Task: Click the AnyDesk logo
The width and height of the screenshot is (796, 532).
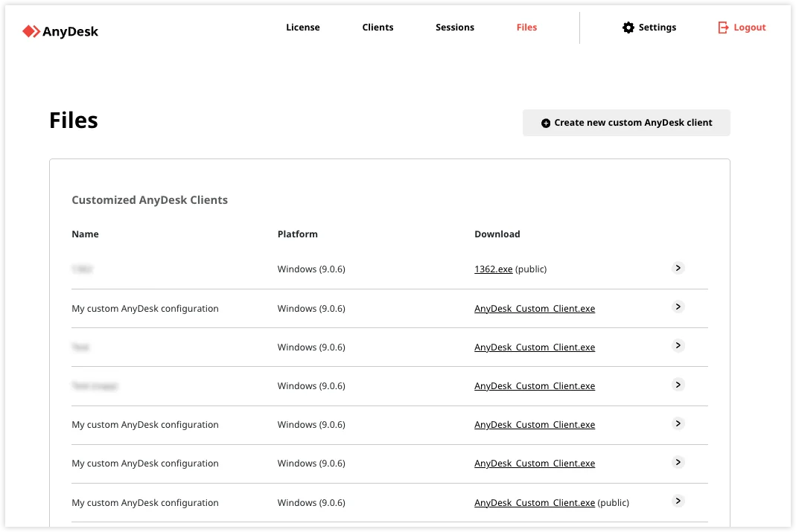Action: [x=60, y=31]
